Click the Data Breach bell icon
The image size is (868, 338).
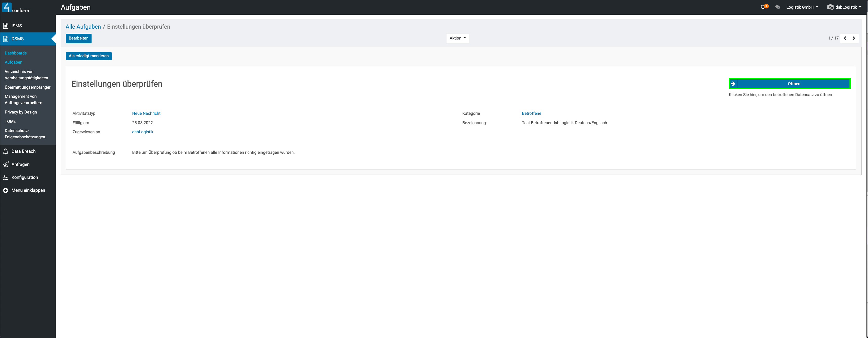coord(6,152)
